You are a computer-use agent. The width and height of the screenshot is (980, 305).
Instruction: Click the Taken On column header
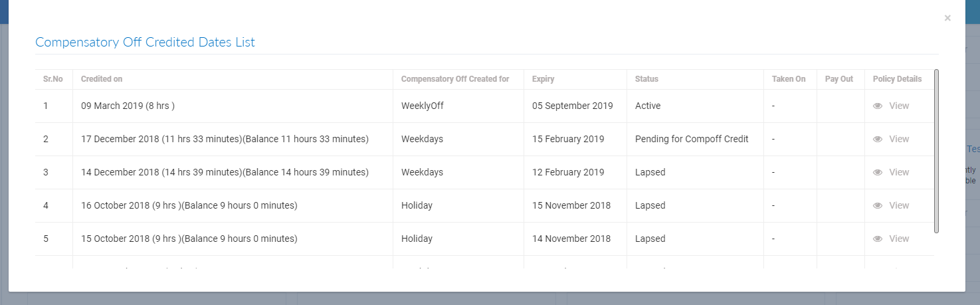coord(789,79)
